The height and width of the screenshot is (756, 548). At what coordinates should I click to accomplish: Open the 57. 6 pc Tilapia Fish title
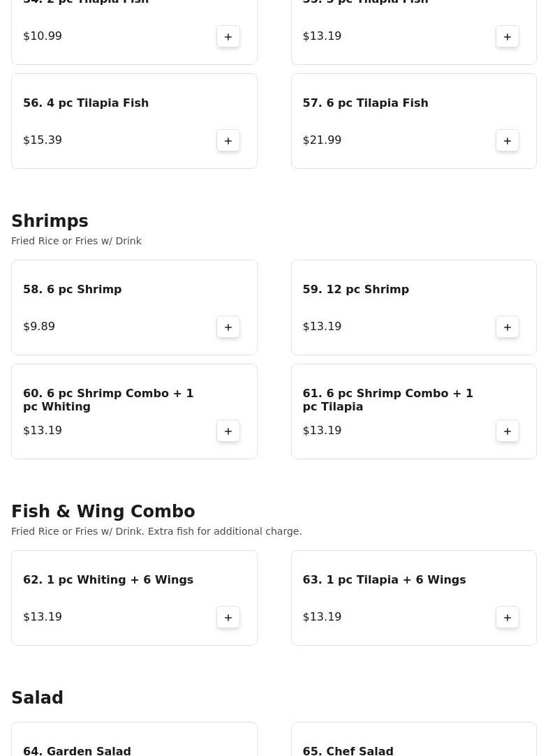click(365, 103)
